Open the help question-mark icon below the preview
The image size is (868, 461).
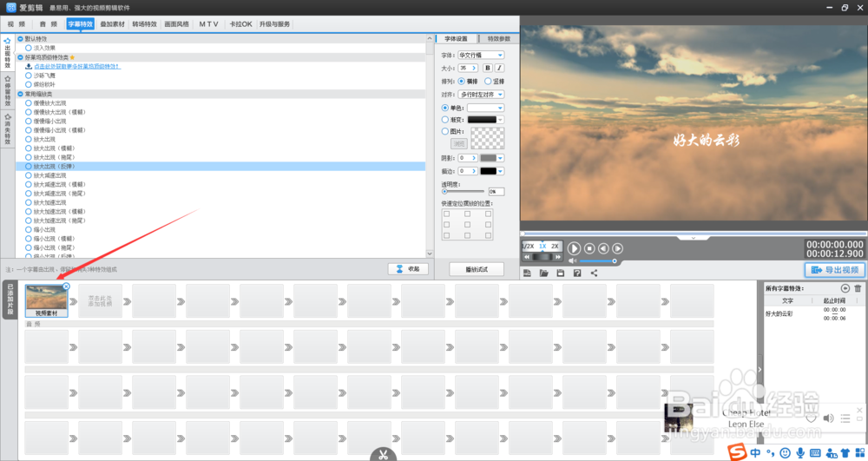577,273
